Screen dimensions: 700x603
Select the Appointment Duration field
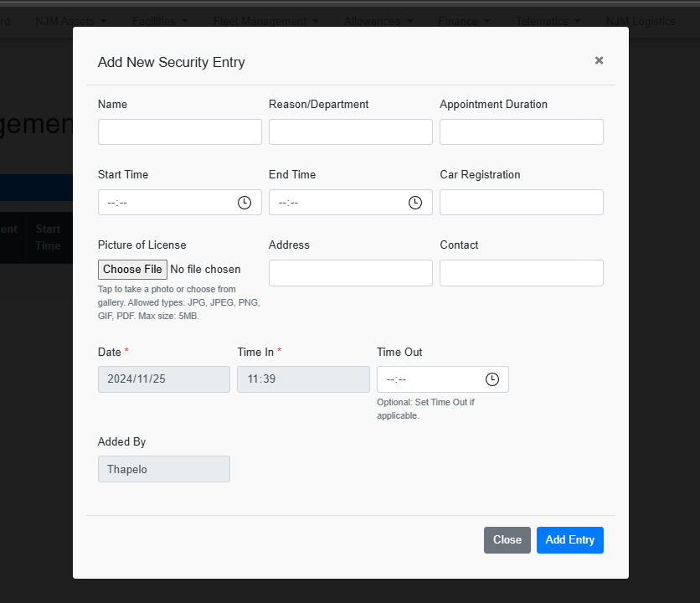click(x=522, y=132)
